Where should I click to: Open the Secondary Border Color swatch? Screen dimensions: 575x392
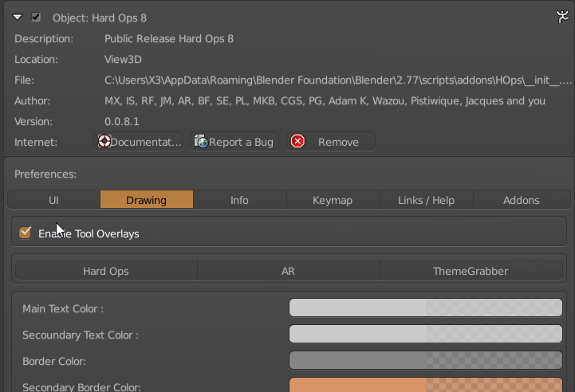pyautogui.click(x=425, y=385)
